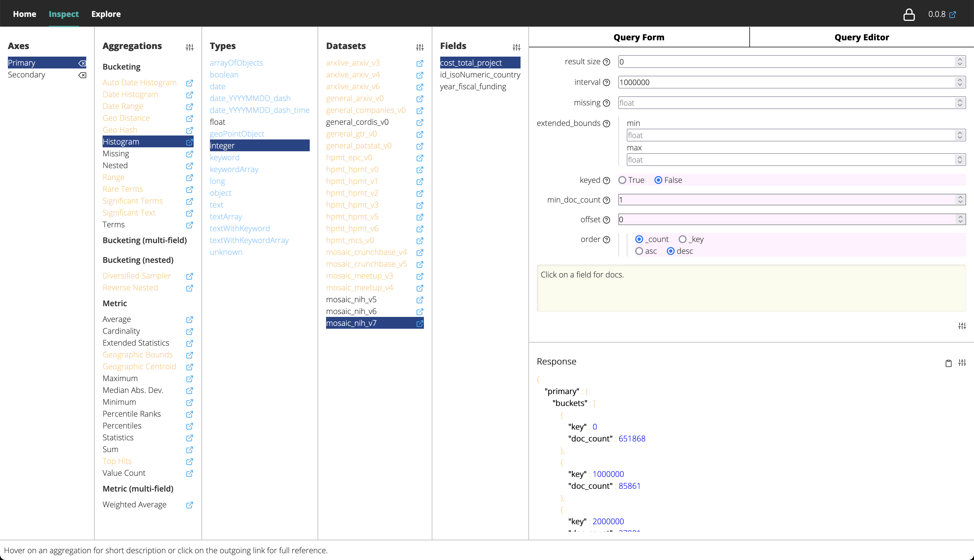Select _key order radio button
This screenshot has width=974, height=560.
[682, 239]
